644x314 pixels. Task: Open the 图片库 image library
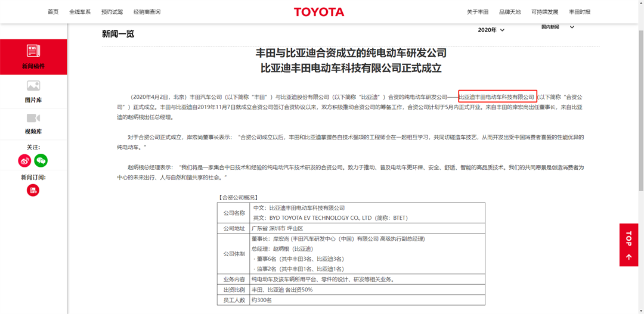click(33, 91)
